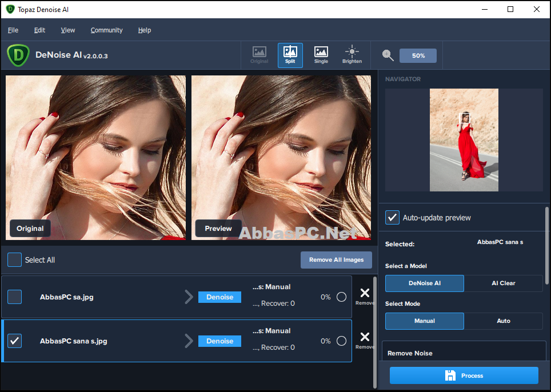
Task: Remove AbbasPC sana s.jpg with its X icon
Action: 365,337
